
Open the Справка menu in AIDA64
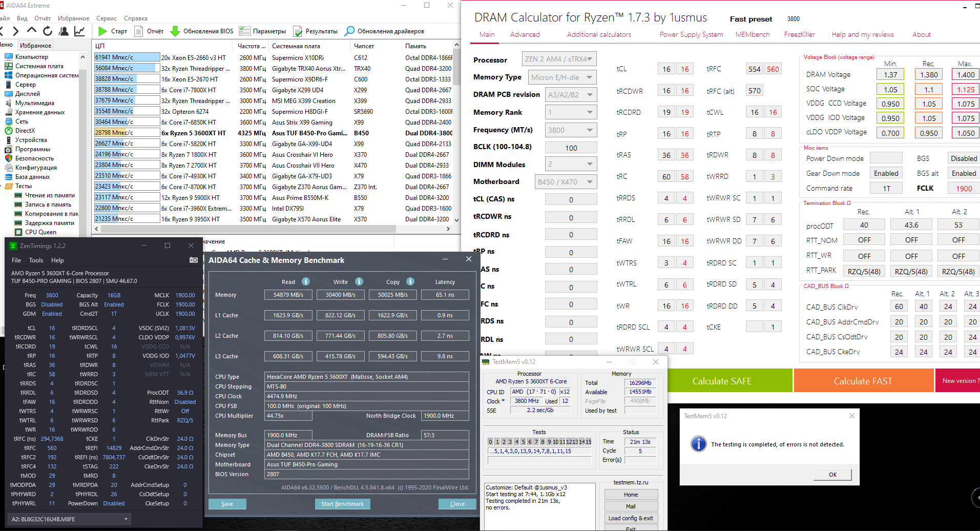[x=136, y=18]
